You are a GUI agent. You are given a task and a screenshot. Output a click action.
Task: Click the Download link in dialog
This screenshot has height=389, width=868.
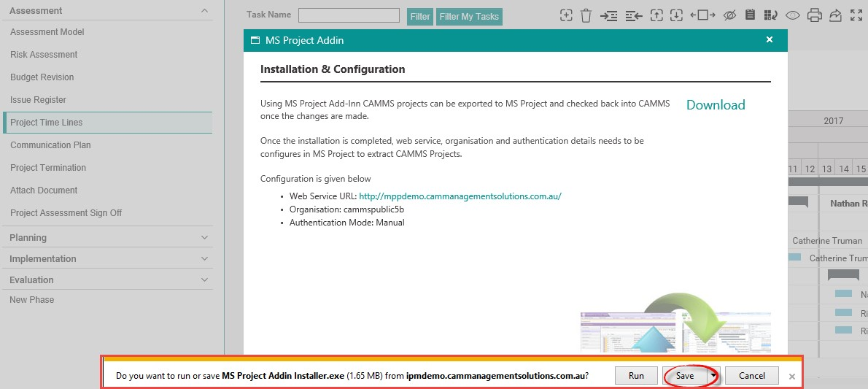(716, 105)
